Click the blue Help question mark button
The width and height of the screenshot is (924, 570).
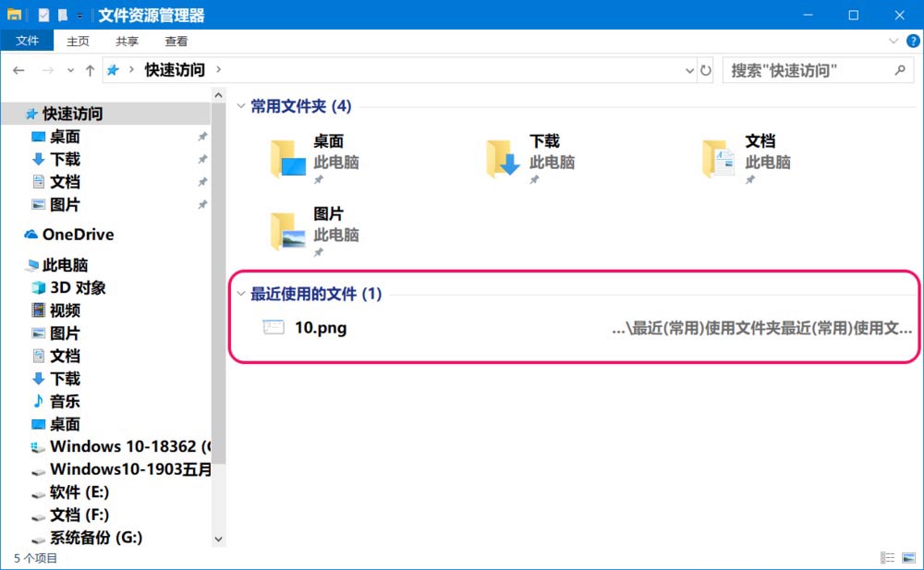[913, 41]
